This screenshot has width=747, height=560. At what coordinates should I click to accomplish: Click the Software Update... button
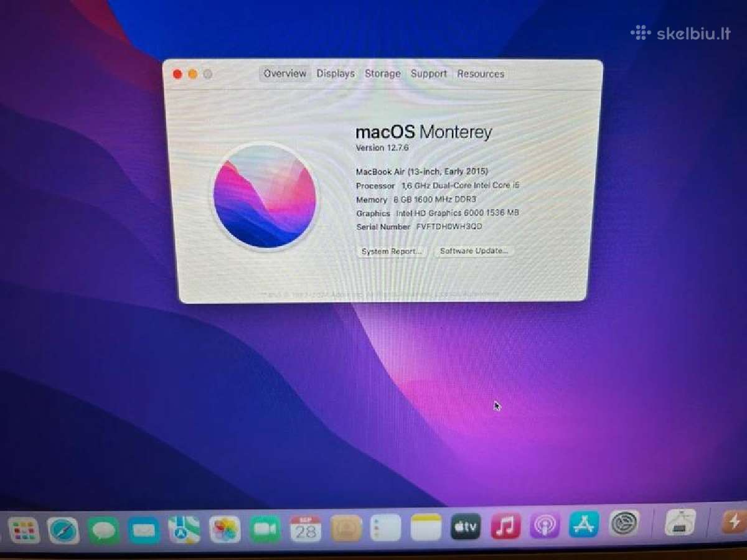474,251
